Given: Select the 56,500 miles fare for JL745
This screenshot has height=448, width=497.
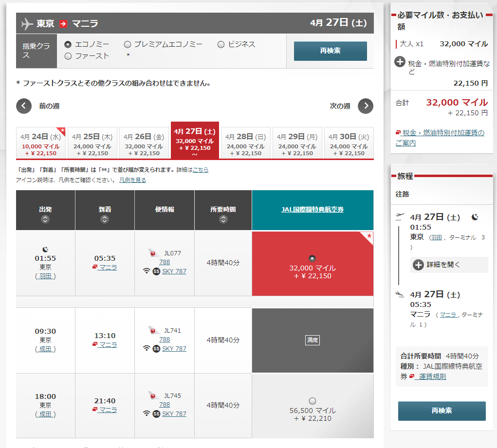Looking at the screenshot, I should point(313,401).
